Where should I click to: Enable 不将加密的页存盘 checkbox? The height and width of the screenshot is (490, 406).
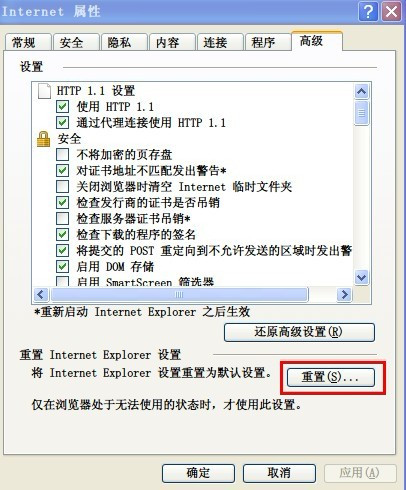(x=62, y=155)
